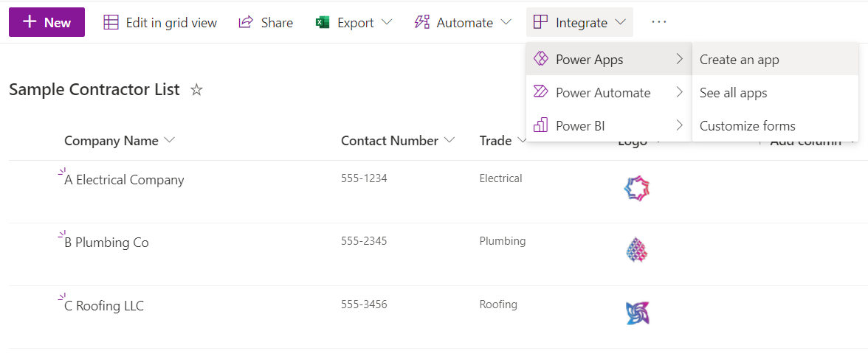Open Contact Number column chevron
The width and height of the screenshot is (868, 362).
(x=449, y=140)
